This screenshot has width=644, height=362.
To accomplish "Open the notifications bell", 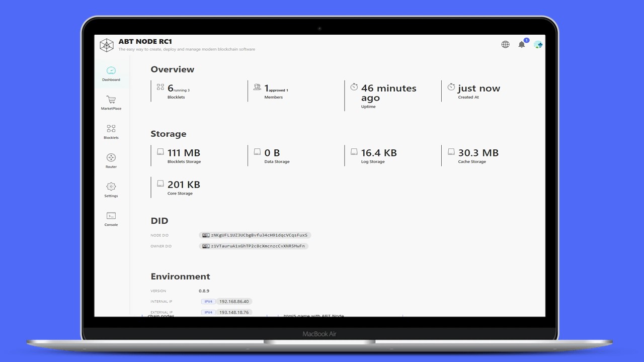I will 522,45.
